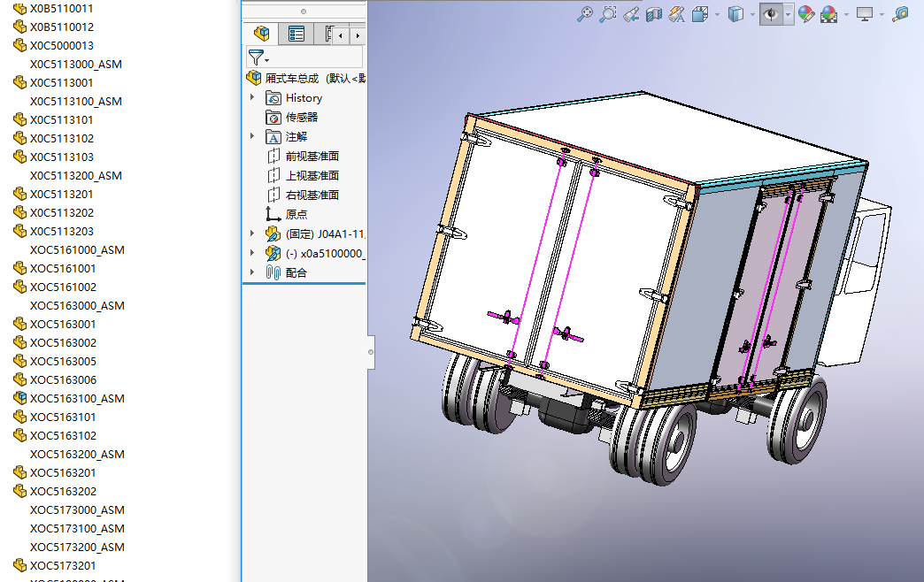Click the Previous View icon

[x=631, y=14]
